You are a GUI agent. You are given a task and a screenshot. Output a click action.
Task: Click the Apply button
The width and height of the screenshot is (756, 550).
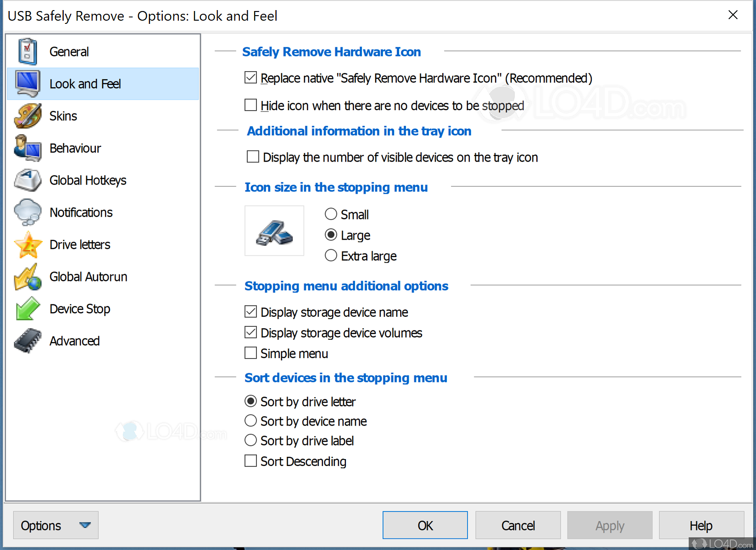coord(609,525)
